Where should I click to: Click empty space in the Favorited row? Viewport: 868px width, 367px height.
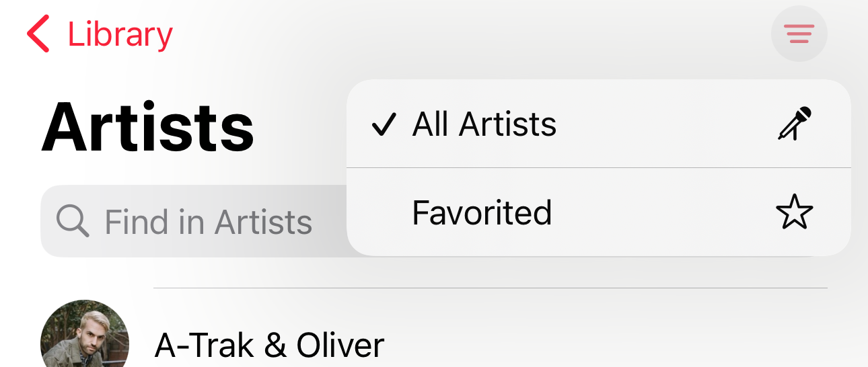[659, 212]
